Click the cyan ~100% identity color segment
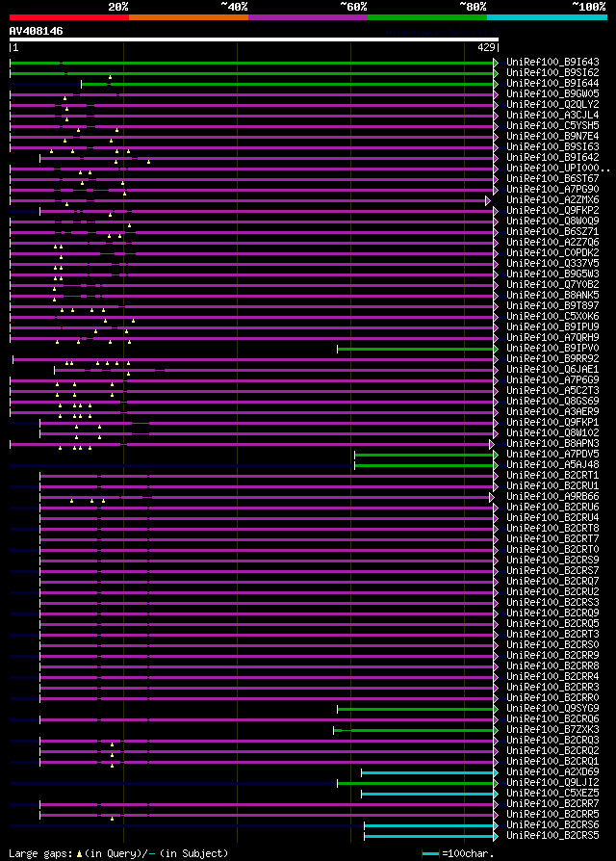 click(x=547, y=17)
